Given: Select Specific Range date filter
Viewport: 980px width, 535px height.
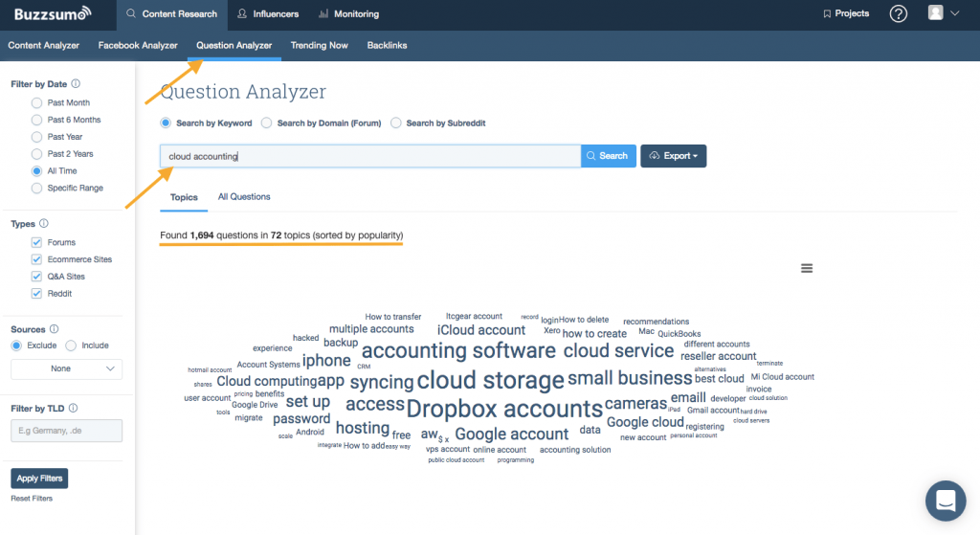Looking at the screenshot, I should coord(37,188).
